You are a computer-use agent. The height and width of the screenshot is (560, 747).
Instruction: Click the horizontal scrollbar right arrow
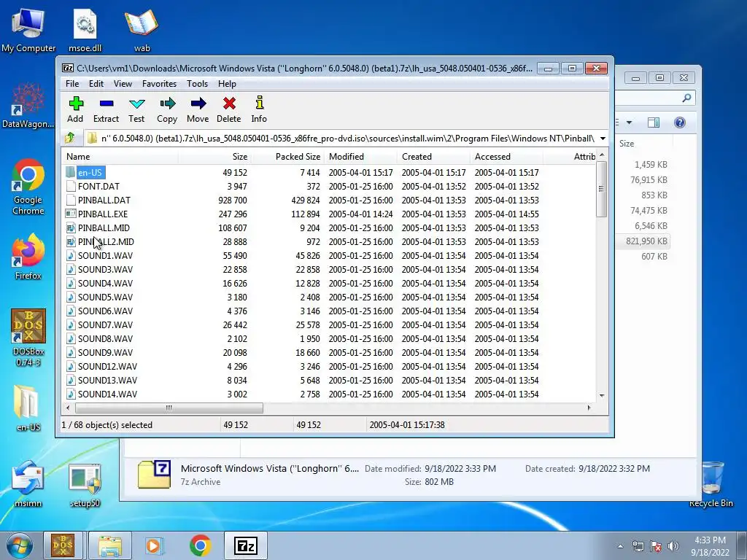point(589,408)
